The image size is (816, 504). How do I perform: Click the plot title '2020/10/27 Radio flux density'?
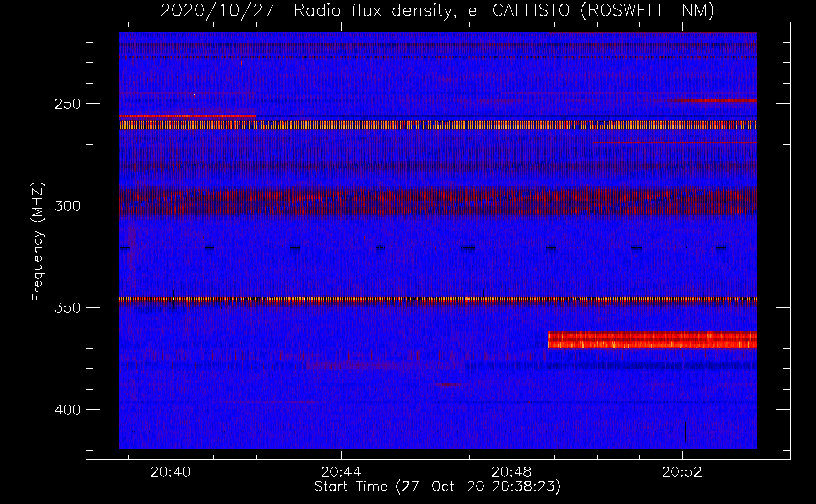tap(437, 10)
